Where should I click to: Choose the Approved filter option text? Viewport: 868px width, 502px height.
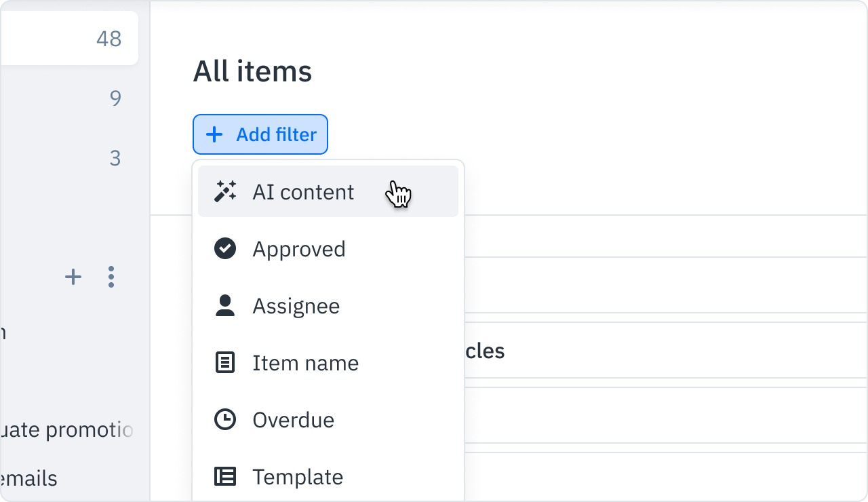pos(299,249)
